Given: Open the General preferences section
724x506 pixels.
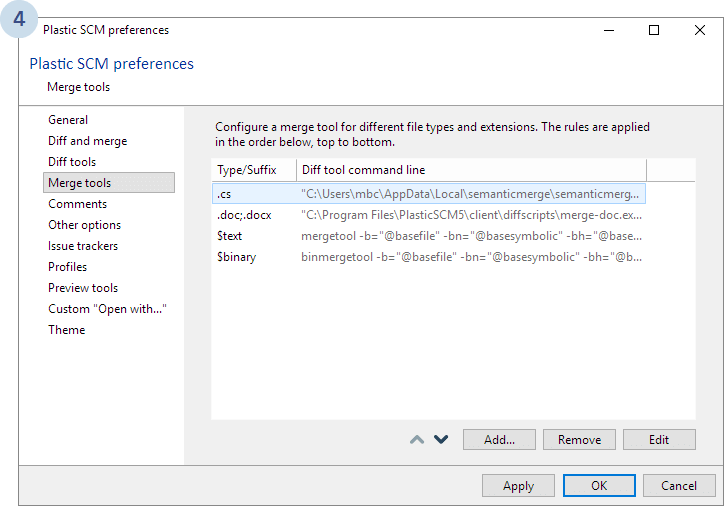Looking at the screenshot, I should pyautogui.click(x=68, y=120).
